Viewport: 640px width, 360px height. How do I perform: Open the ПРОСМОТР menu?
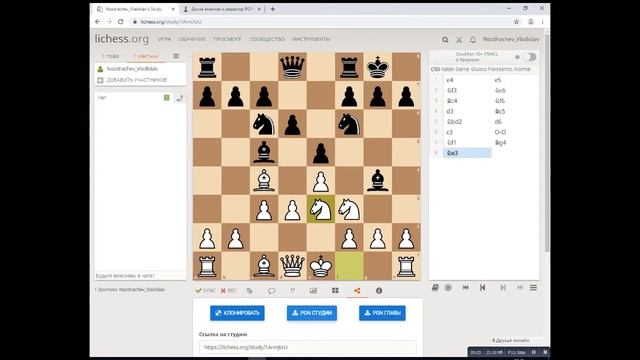(x=227, y=39)
